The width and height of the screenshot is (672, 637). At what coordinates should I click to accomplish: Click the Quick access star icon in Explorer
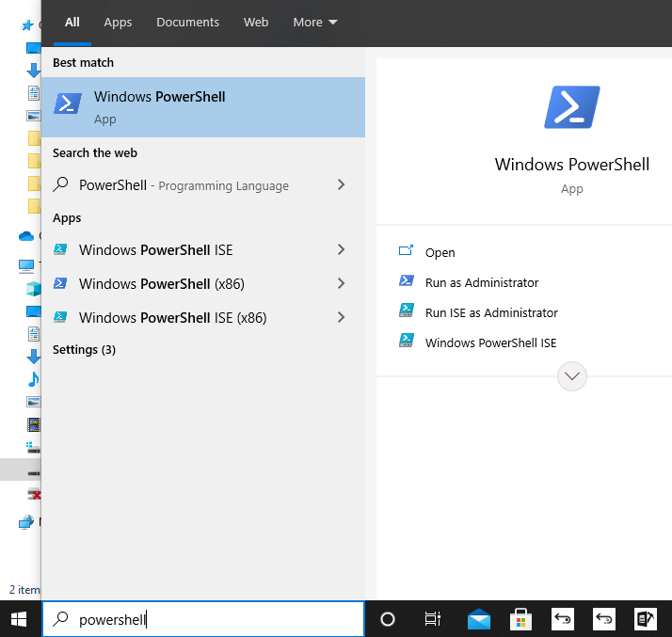pyautogui.click(x=27, y=25)
